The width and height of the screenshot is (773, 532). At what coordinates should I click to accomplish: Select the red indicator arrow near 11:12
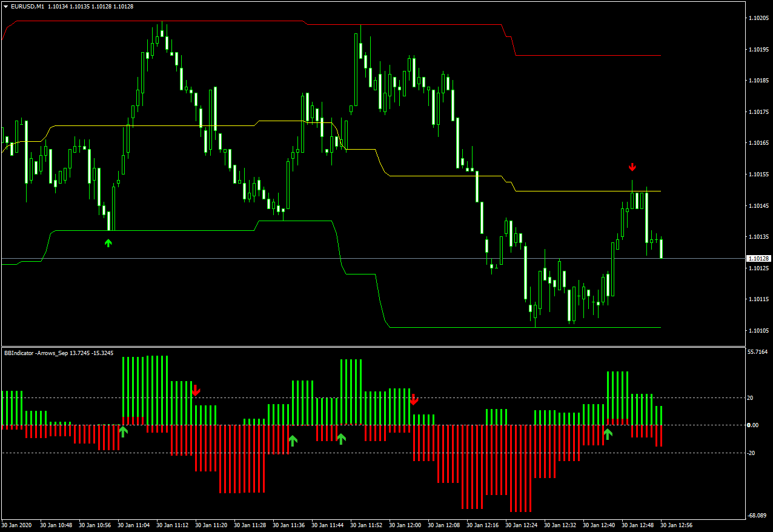tap(196, 390)
